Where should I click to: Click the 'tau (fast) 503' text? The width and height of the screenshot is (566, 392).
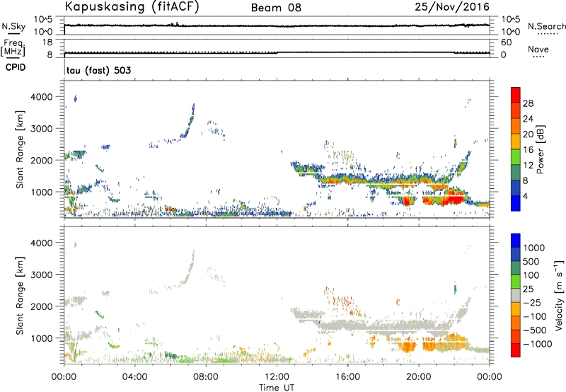tap(98, 70)
